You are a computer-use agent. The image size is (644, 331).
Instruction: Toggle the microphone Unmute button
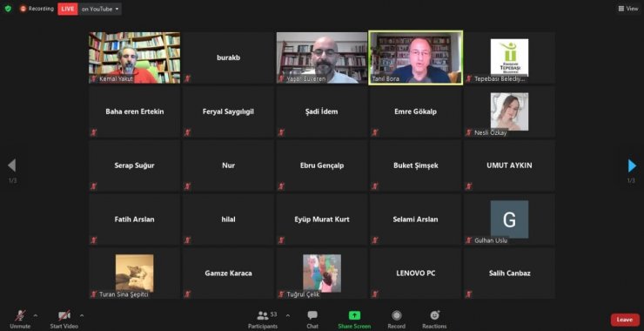(x=20, y=319)
